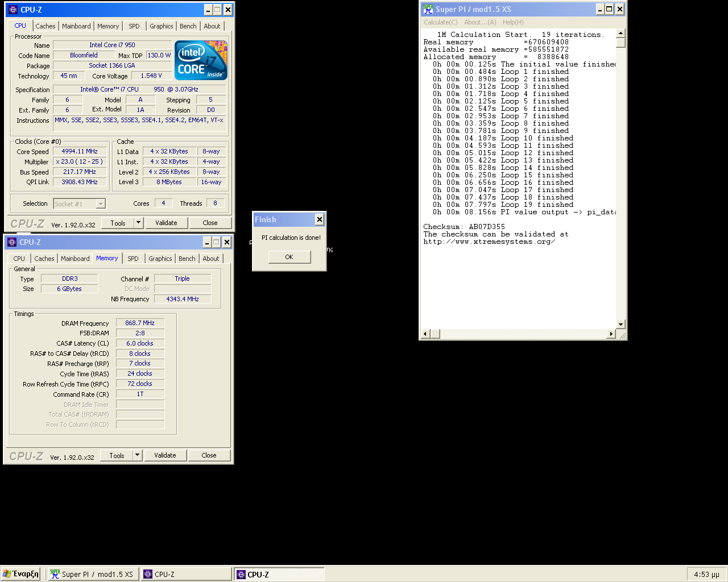Image resolution: width=728 pixels, height=582 pixels.
Task: Click the Multiplier value x 23.0 (12 - 25)
Action: (80, 161)
